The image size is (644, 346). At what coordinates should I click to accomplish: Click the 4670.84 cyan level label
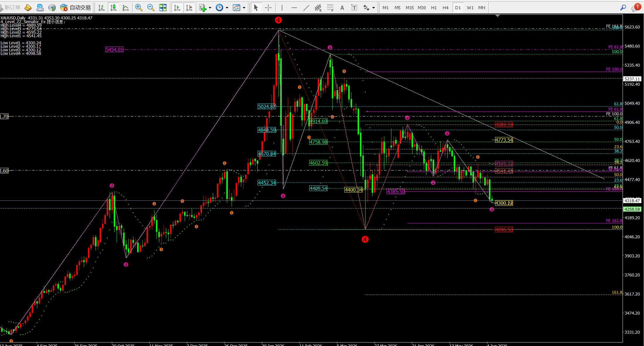[x=267, y=154]
